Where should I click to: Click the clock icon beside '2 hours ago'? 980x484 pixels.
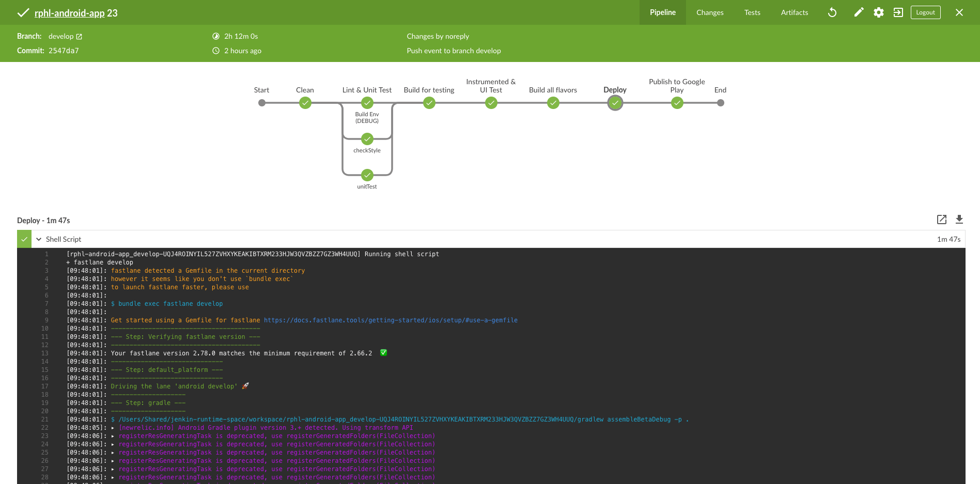(x=216, y=51)
